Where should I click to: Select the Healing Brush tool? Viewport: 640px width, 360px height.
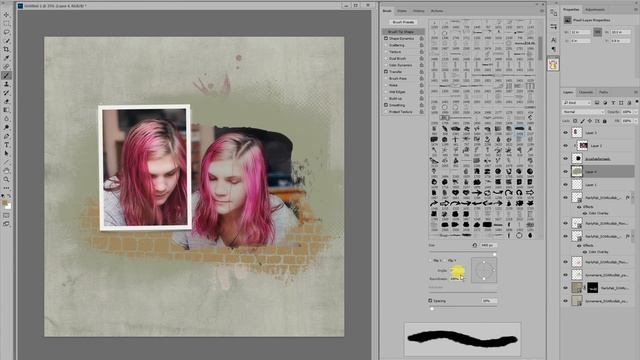6,67
